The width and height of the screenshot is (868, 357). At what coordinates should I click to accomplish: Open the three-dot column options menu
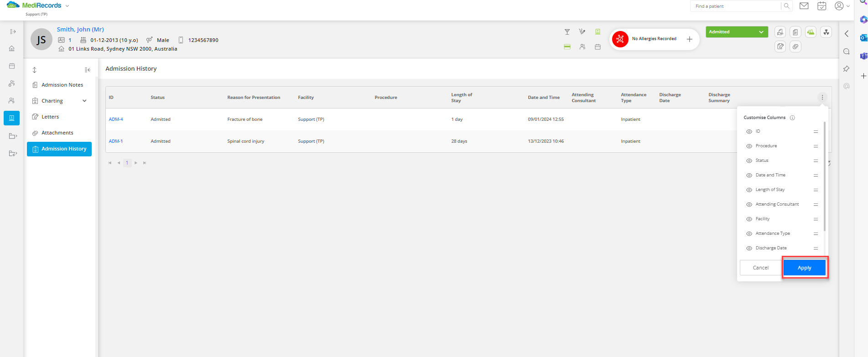tap(822, 97)
